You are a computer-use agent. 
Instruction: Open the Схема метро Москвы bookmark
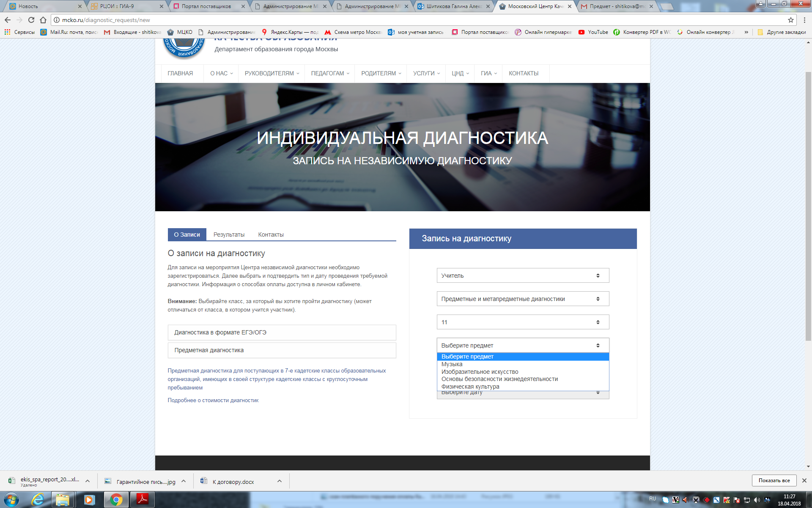coord(353,32)
